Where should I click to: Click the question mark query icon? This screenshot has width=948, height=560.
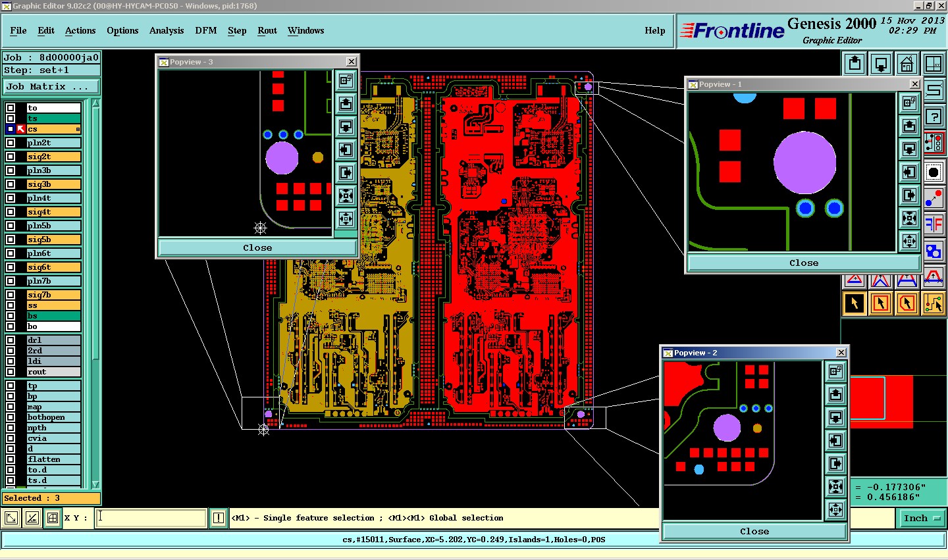934,117
